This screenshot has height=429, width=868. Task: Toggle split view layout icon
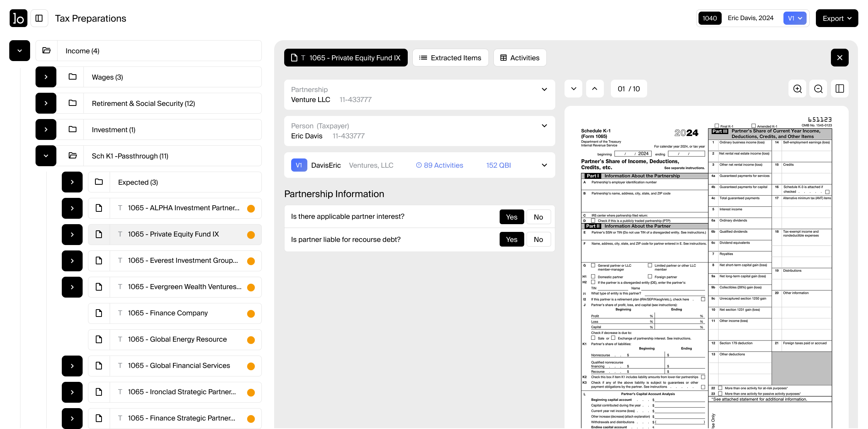(x=839, y=89)
